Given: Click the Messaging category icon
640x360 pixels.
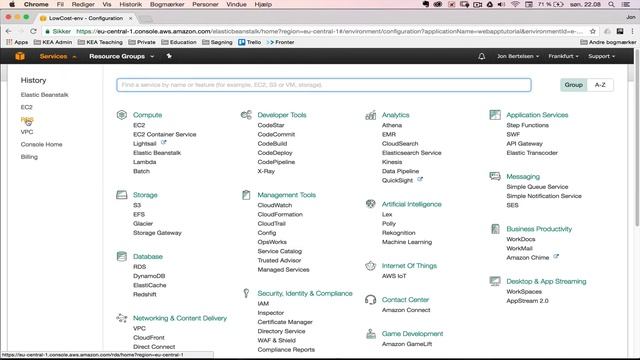Looking at the screenshot, I should pyautogui.click(x=495, y=176).
